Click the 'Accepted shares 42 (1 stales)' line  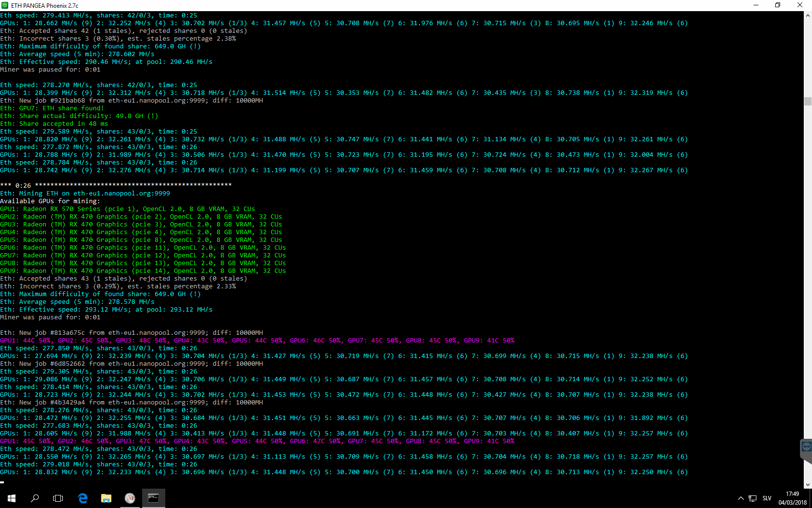[124, 31]
